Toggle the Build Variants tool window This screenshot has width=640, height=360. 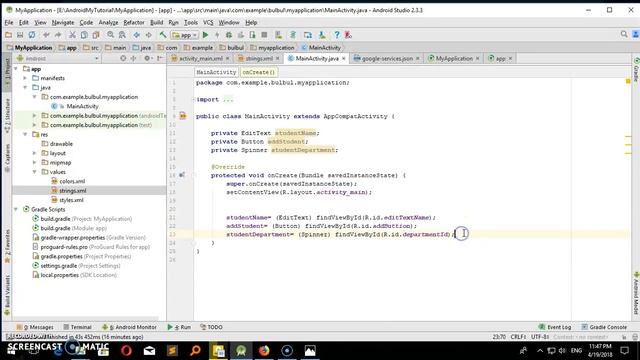click(x=7, y=296)
